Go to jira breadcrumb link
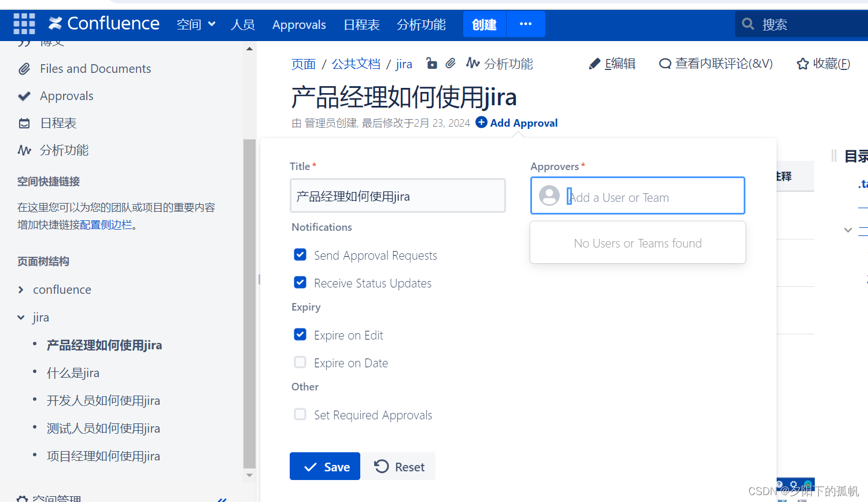Viewport: 868px width, 502px height. 404,64
